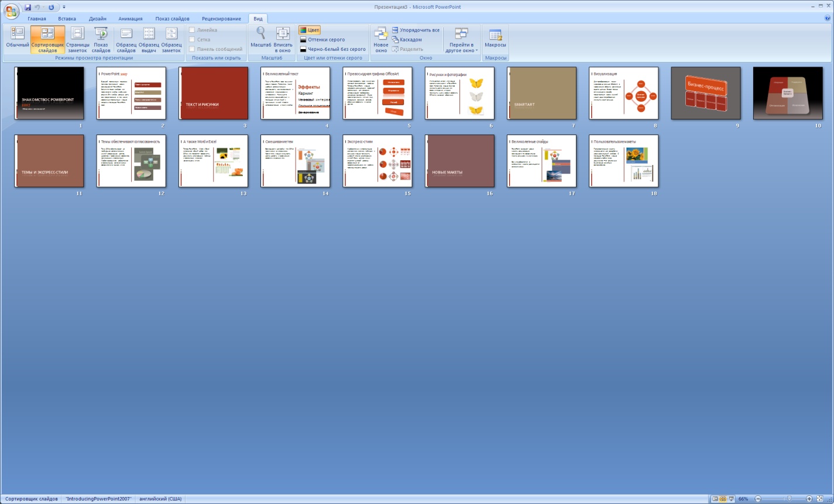This screenshot has height=504, width=834.
Task: Open the Рецензирование ribbon tab
Action: click(221, 19)
